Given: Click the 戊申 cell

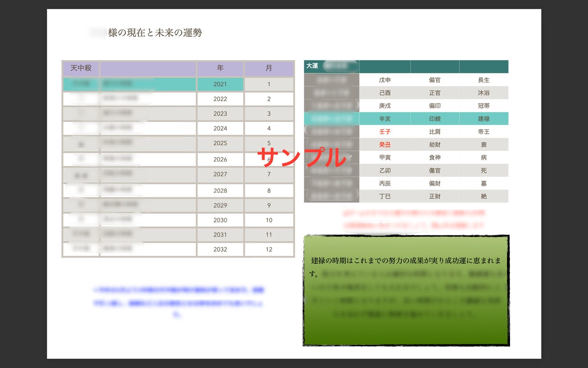Looking at the screenshot, I should pyautogui.click(x=385, y=80).
